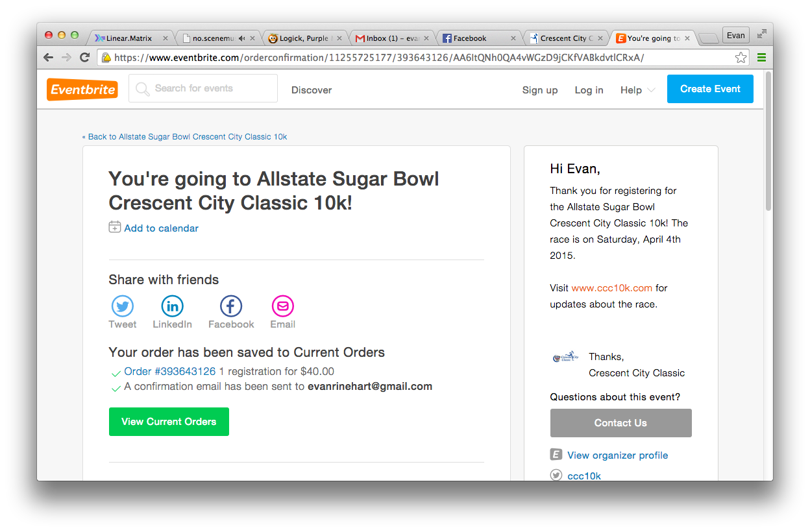Image resolution: width=810 pixels, height=532 pixels.
Task: Share event via Tweet icon
Action: 123,306
